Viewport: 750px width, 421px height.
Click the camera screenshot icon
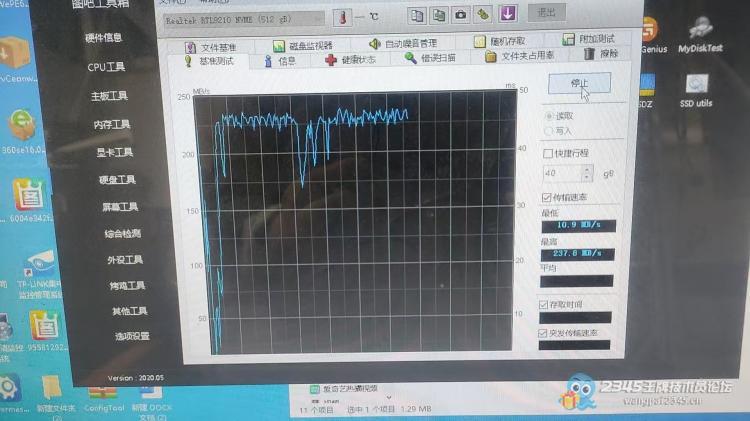(x=460, y=15)
